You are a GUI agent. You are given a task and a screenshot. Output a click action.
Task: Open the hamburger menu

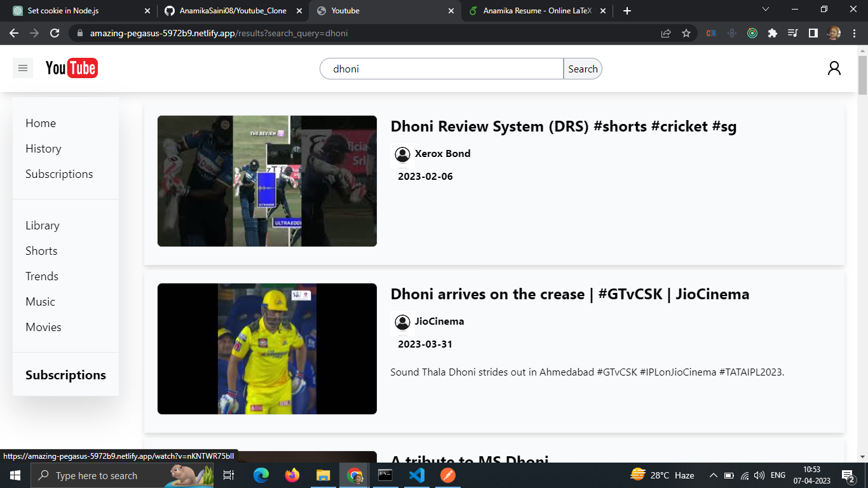tap(23, 68)
